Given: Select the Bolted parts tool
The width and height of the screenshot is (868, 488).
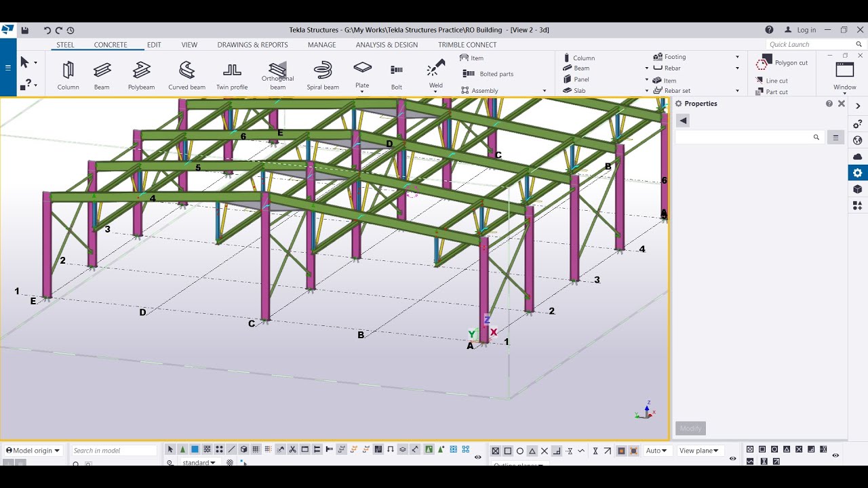Looking at the screenshot, I should (488, 74).
